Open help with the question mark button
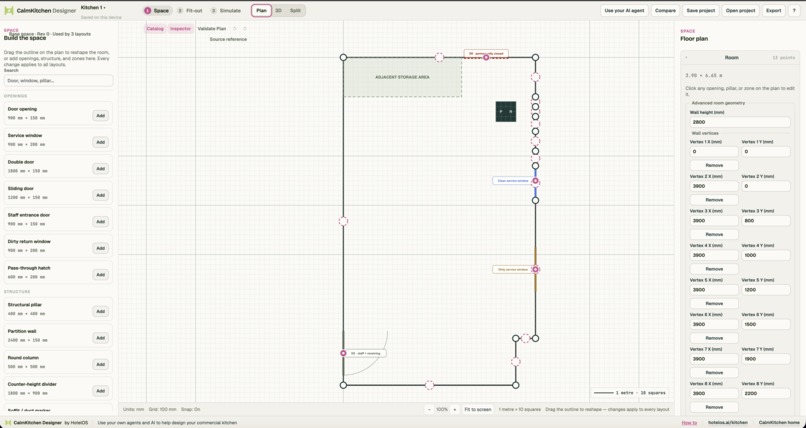Screen dimensions: 806x428 pos(794,10)
